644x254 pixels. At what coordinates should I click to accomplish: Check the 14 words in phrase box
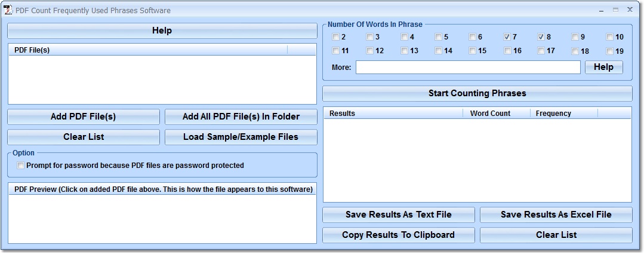point(439,51)
